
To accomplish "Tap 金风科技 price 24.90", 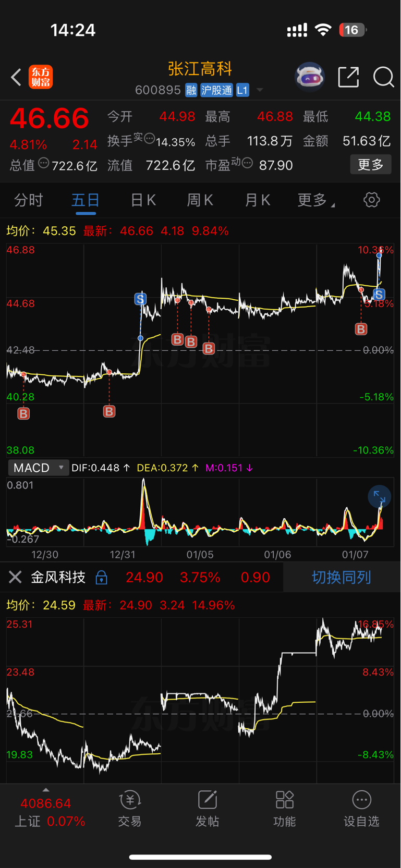I will pos(144,577).
